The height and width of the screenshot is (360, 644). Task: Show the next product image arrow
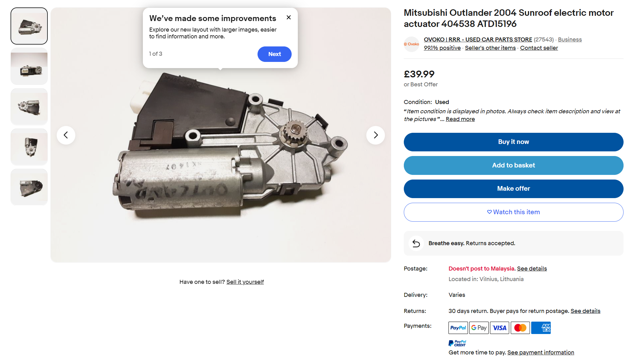(375, 135)
